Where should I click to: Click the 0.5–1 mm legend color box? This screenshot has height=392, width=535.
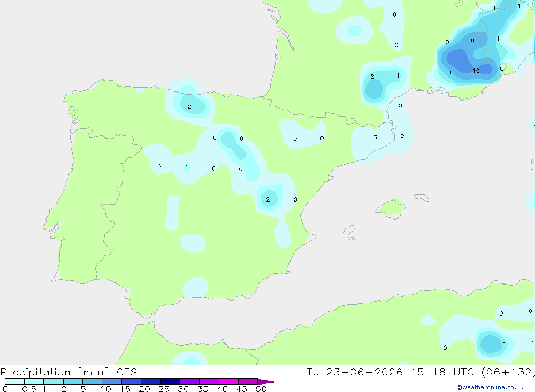tap(34, 381)
